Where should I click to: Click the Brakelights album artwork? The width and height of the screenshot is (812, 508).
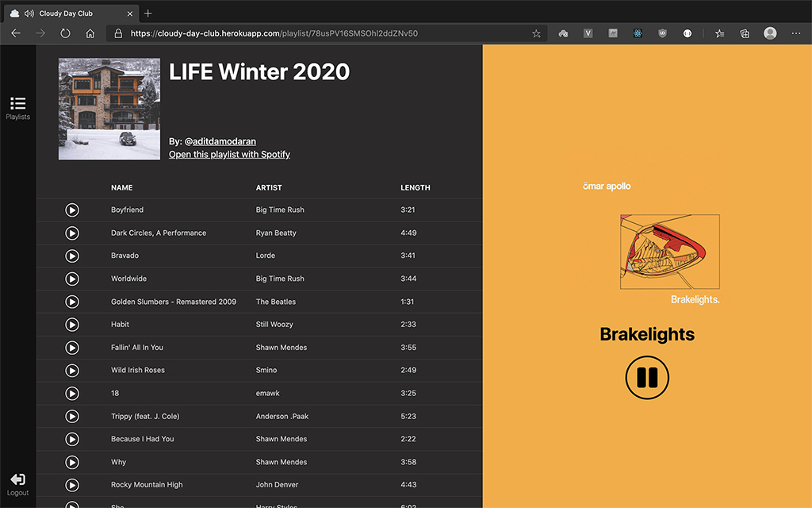669,252
